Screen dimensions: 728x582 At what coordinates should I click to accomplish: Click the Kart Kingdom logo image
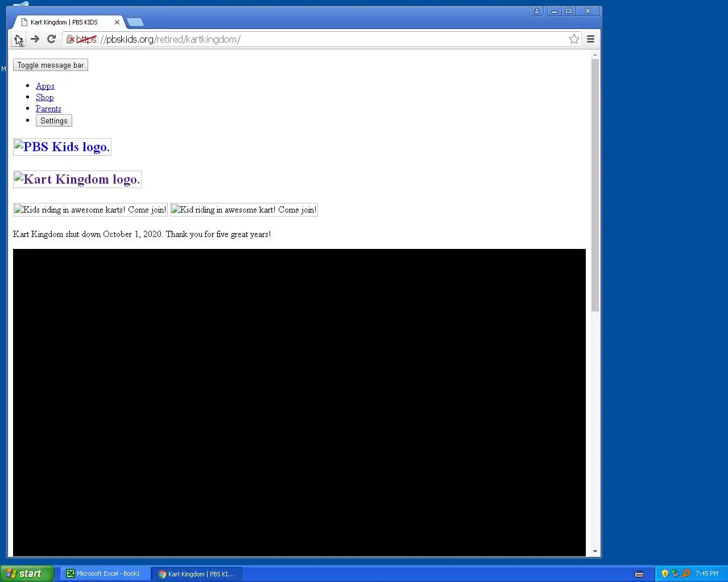point(77,179)
